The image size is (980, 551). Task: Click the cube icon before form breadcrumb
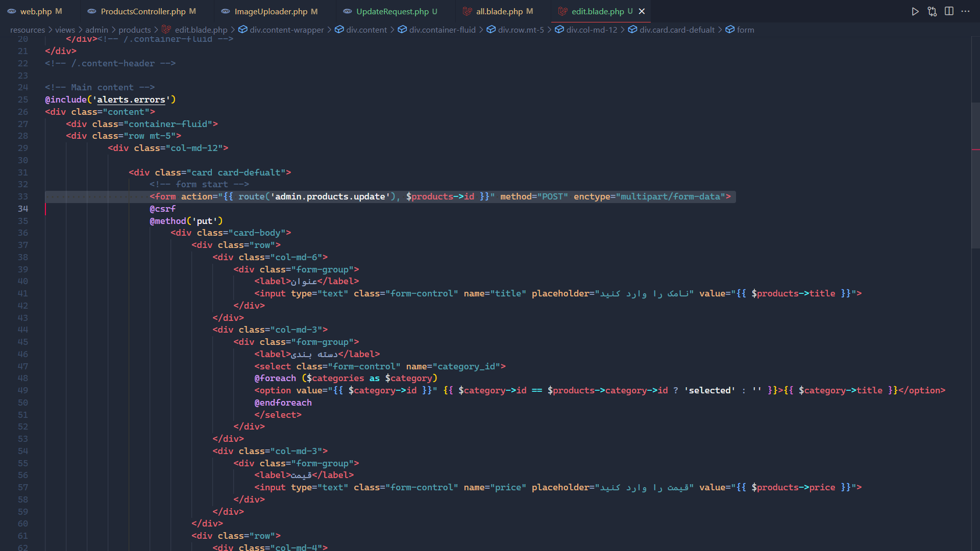click(x=730, y=30)
